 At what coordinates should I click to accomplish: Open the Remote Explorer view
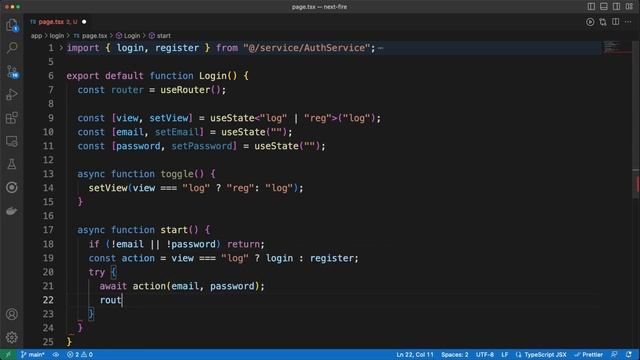[x=12, y=141]
